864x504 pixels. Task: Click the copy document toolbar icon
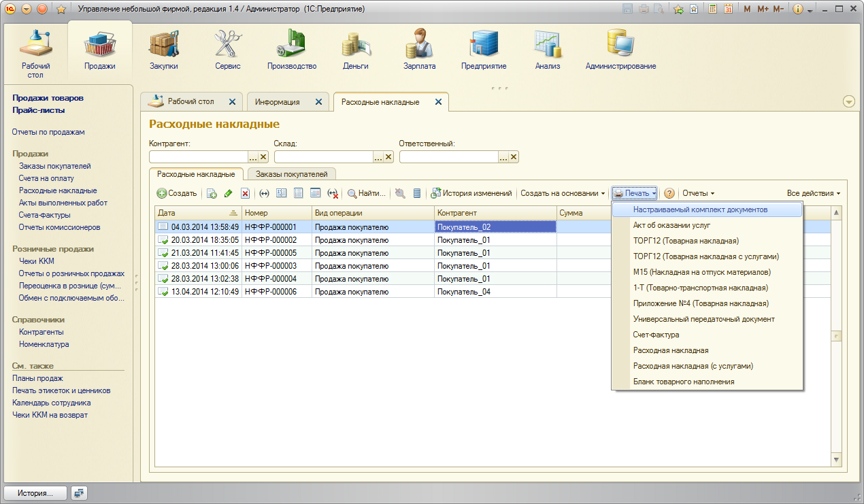[x=212, y=194]
